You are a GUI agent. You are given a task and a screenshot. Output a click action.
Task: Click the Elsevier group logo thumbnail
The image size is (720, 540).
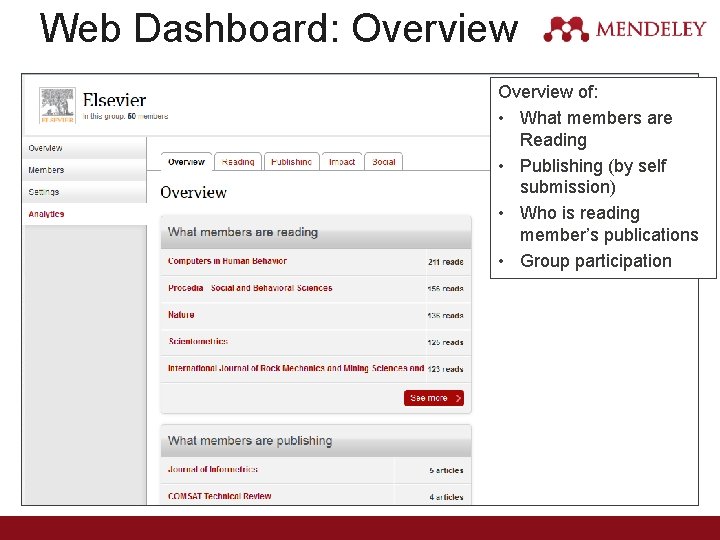(x=57, y=106)
